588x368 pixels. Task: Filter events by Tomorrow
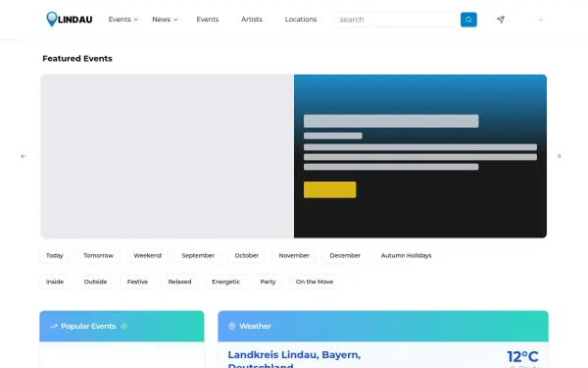[x=98, y=255]
